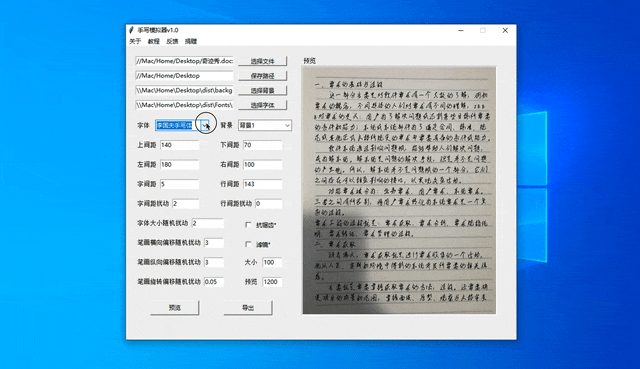Click the 字体大小随机扰动 field
The image size is (640, 369).
[207, 223]
